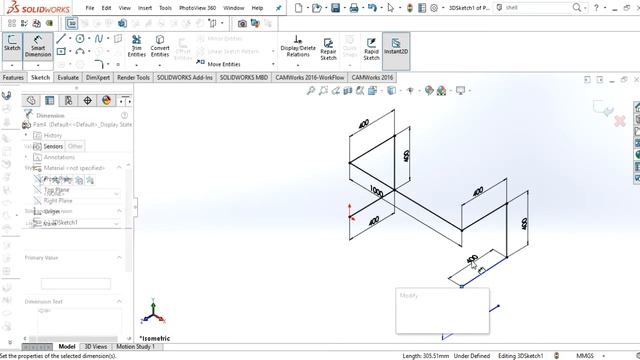Click the Convert Entities tool
The image size is (640, 360).
pos(160,46)
